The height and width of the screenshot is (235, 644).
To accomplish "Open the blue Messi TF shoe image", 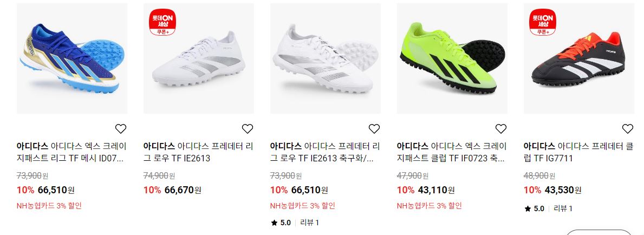I will point(72,58).
